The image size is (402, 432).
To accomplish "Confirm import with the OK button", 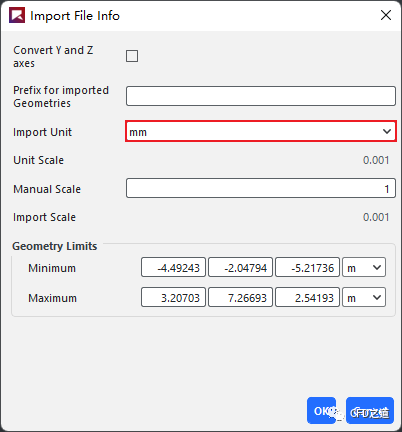I will [x=321, y=411].
